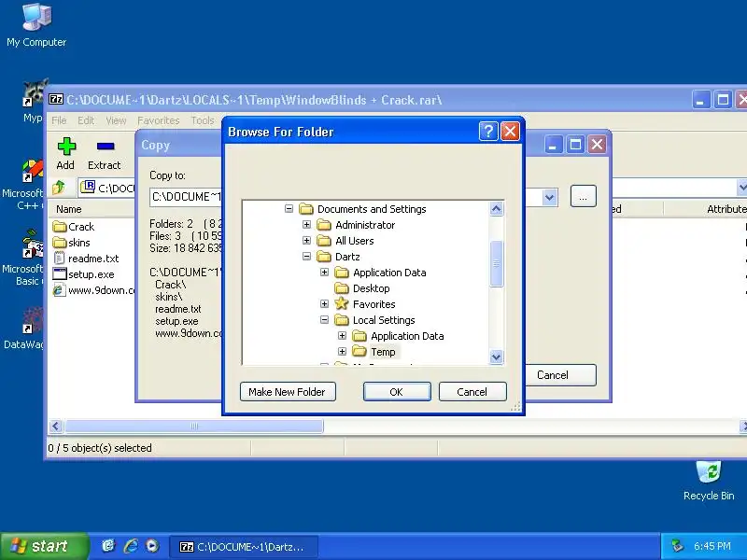The height and width of the screenshot is (560, 747).
Task: Select Dartz in the folder tree
Action: (x=347, y=257)
